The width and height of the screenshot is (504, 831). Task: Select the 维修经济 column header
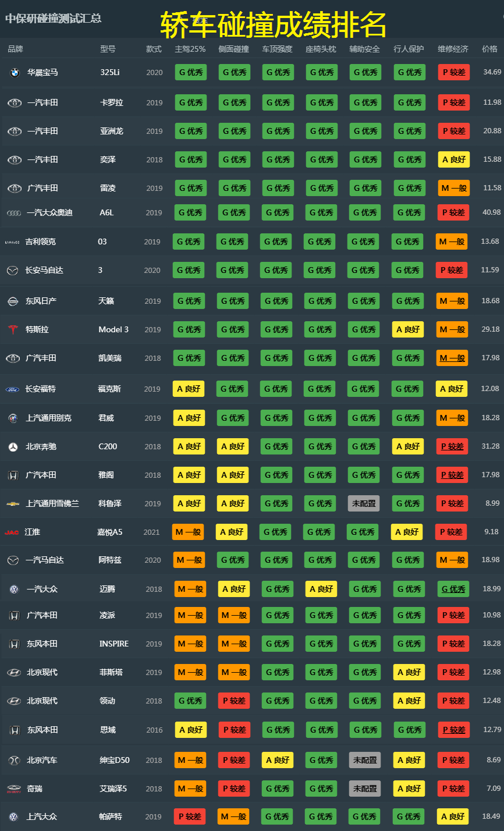click(453, 49)
